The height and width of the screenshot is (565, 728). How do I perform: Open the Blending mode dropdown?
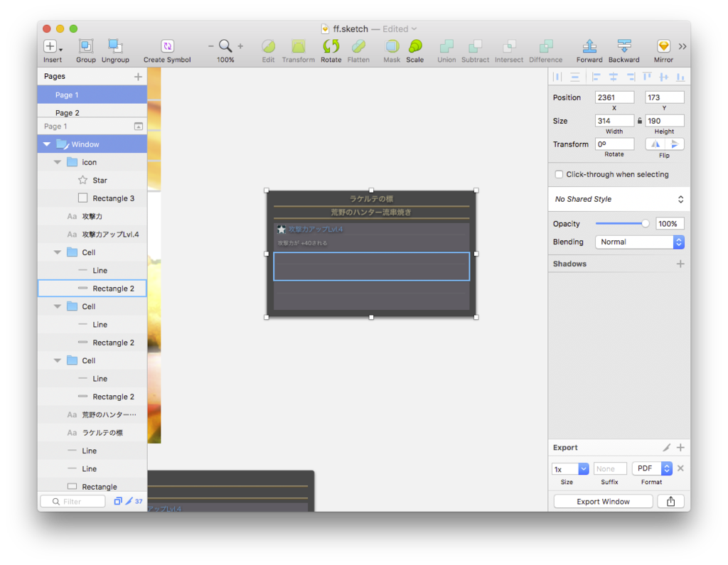(639, 242)
